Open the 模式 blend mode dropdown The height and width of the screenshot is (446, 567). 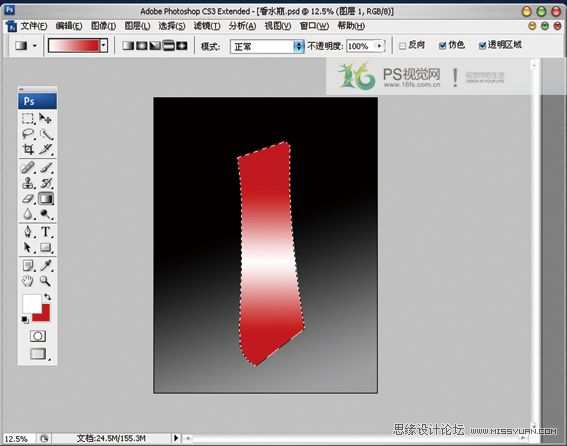click(267, 47)
